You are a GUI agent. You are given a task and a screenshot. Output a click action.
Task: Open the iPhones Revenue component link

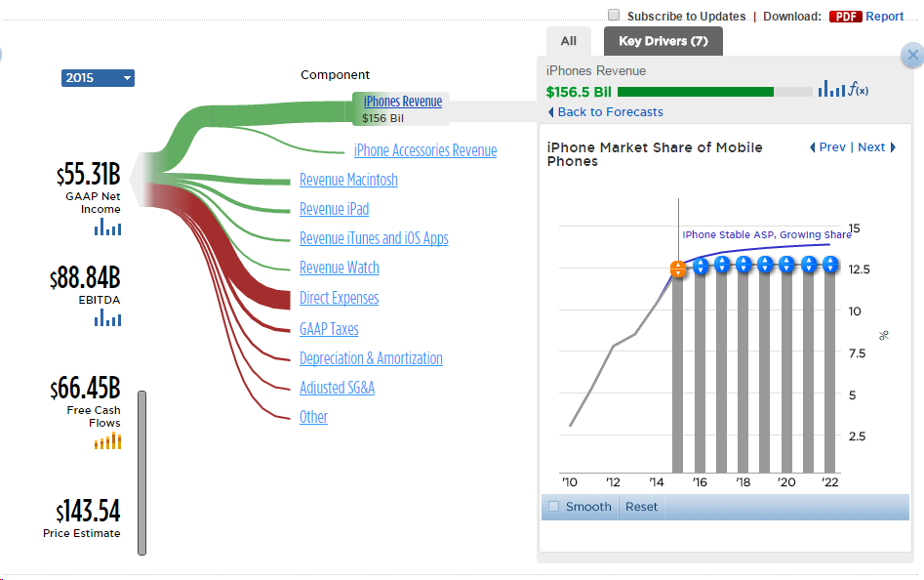[403, 102]
